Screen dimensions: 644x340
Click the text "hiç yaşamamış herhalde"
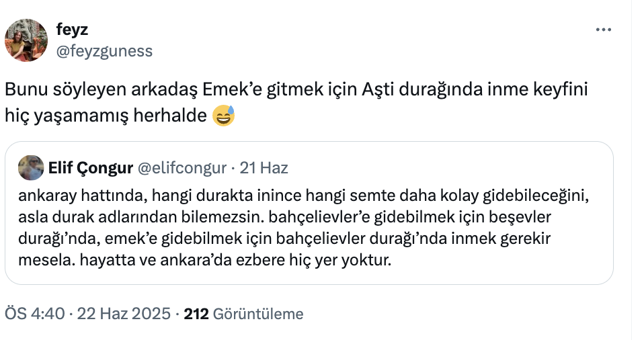click(106, 116)
